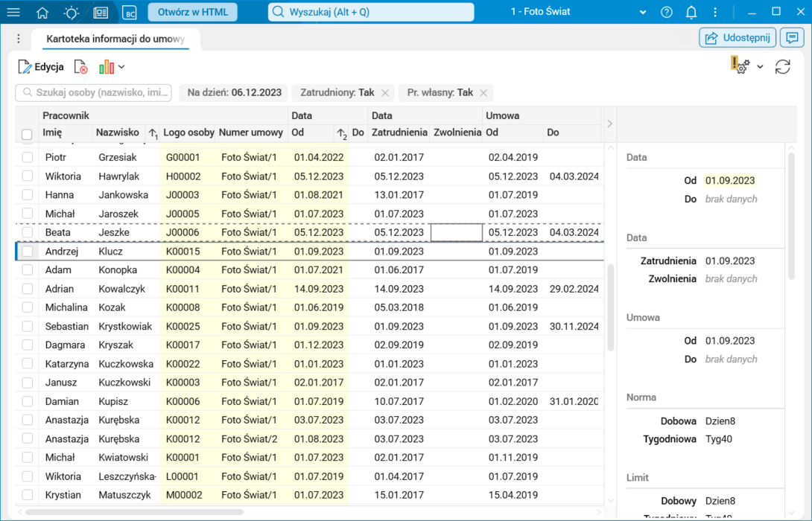Check the box for Piotr Grzesiak

pos(27,157)
